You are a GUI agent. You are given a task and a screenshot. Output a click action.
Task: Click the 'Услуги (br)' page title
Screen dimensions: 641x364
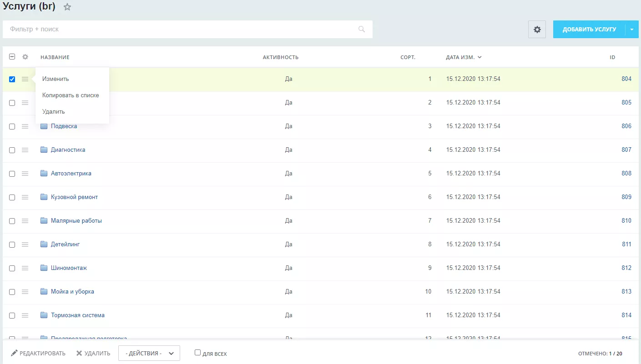(29, 7)
